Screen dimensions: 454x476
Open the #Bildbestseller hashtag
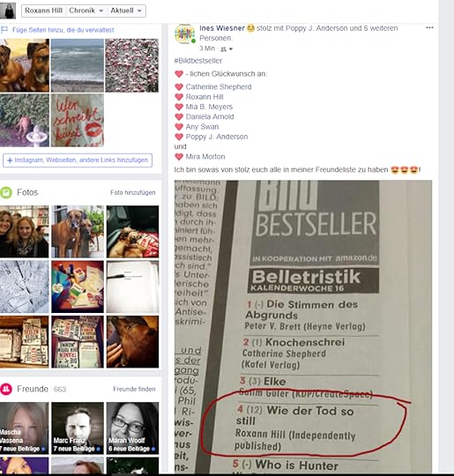tap(198, 61)
